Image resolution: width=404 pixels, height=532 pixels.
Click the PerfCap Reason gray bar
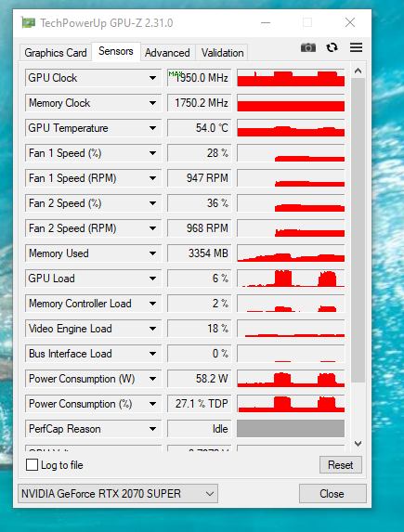tap(291, 429)
